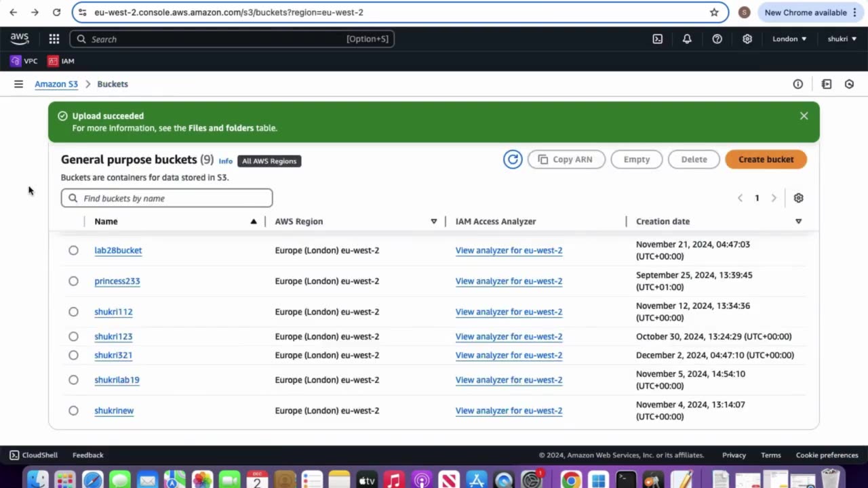868x488 pixels.
Task: Open the VPC shortcut in favorites bar
Action: 24,61
